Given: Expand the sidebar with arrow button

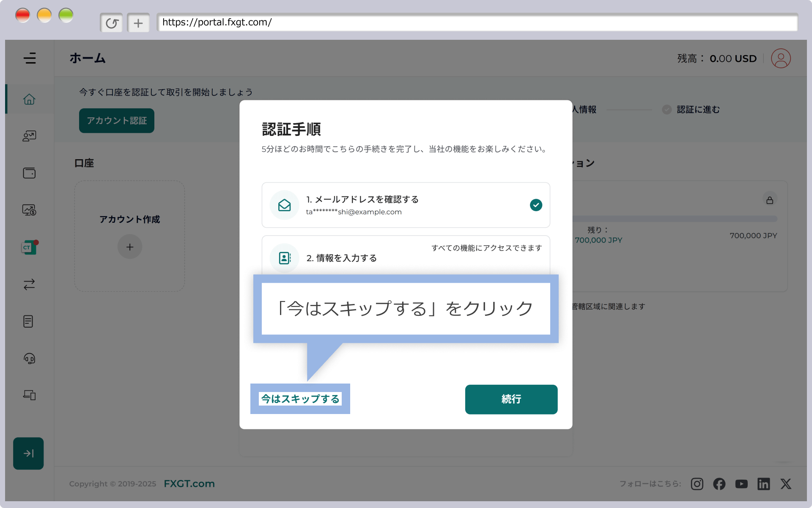Looking at the screenshot, I should (28, 453).
